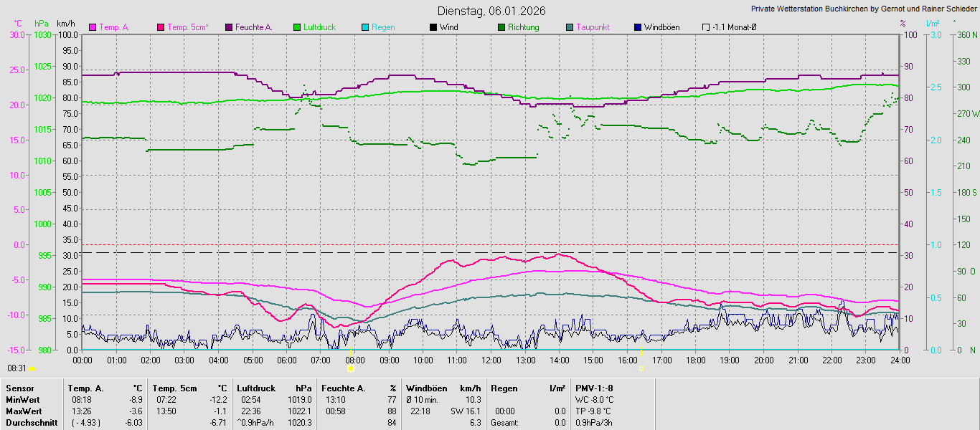Click the PMV-1:-8 header in stats panel

tap(594, 388)
